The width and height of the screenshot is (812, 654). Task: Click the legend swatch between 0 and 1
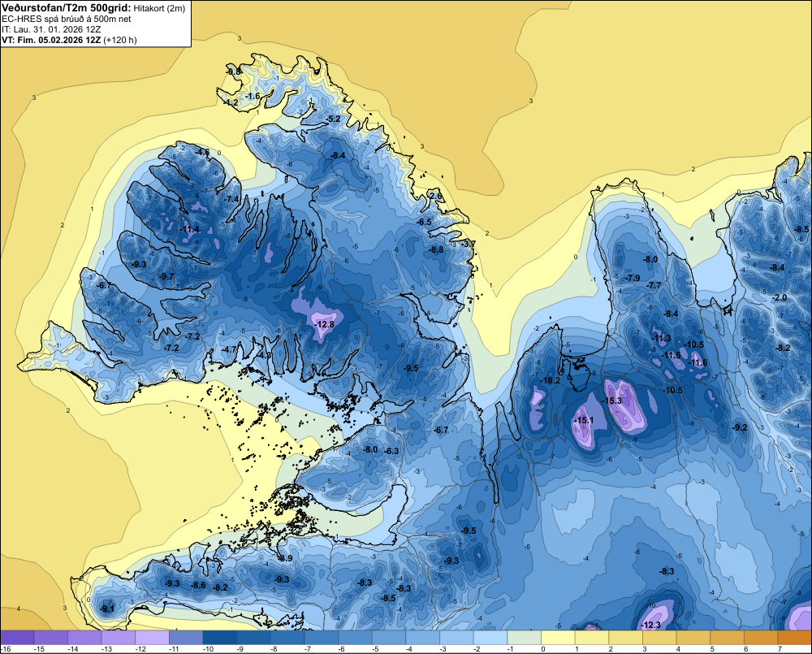[x=559, y=638]
